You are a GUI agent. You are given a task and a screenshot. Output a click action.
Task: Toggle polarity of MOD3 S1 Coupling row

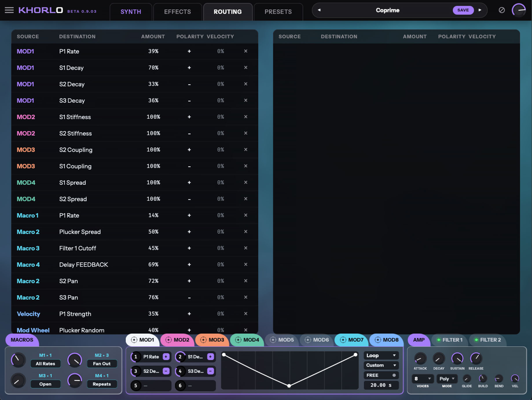click(x=189, y=166)
